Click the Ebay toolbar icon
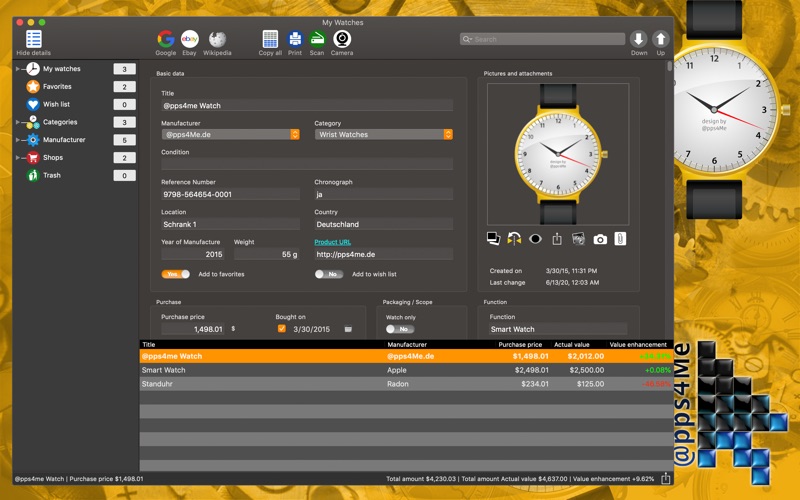This screenshot has height=500, width=800. pyautogui.click(x=189, y=39)
